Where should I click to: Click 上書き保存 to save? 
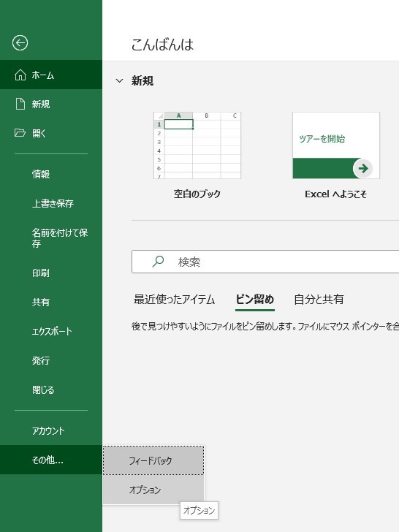(51, 203)
